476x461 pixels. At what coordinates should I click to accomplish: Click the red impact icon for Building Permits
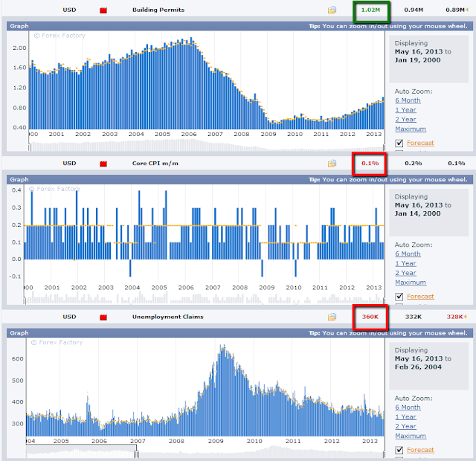pos(103,10)
